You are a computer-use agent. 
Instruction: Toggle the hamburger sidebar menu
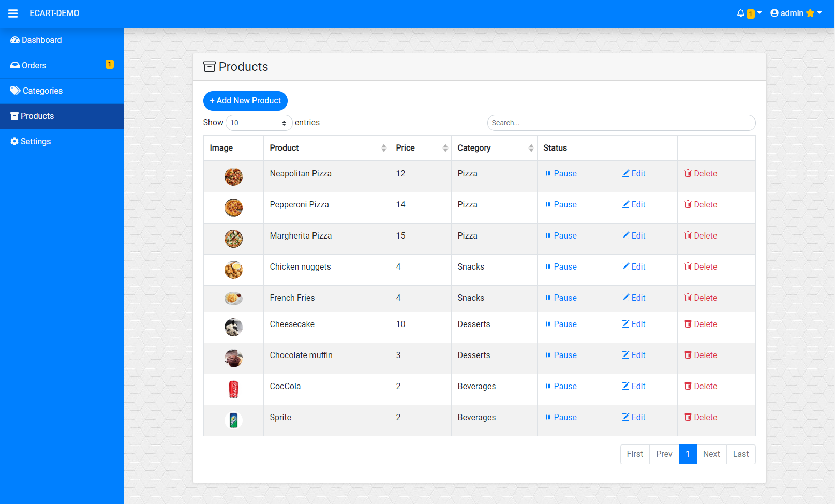point(13,13)
